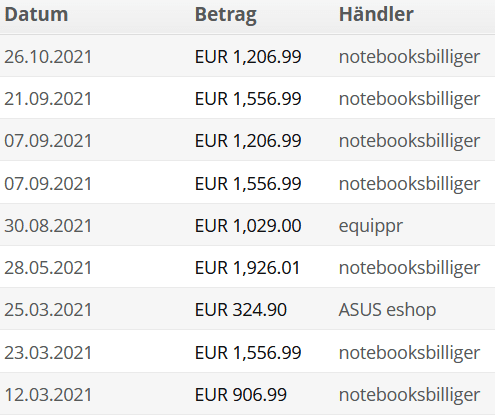Viewport: 495px width, 418px height.
Task: Click the EUR 1,206.99 amount for 07.09.2021
Action: tap(248, 141)
